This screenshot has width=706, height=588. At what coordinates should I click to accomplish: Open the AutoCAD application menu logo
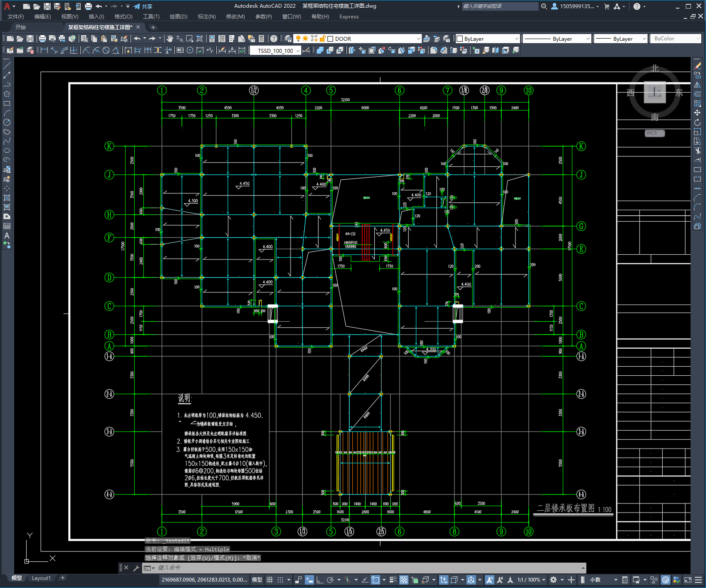(x=7, y=6)
